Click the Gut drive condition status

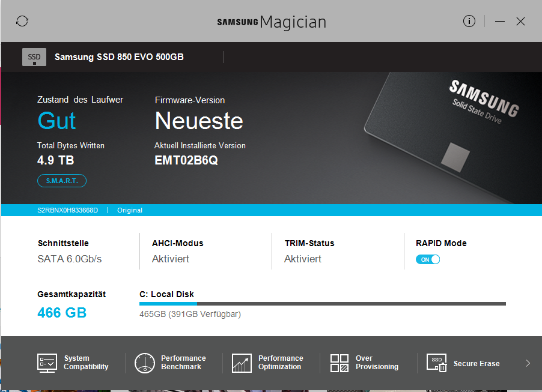(56, 121)
